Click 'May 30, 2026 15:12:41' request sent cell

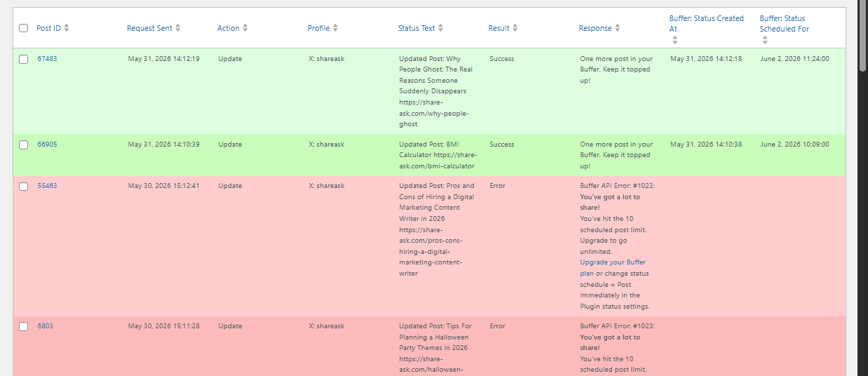(x=163, y=186)
